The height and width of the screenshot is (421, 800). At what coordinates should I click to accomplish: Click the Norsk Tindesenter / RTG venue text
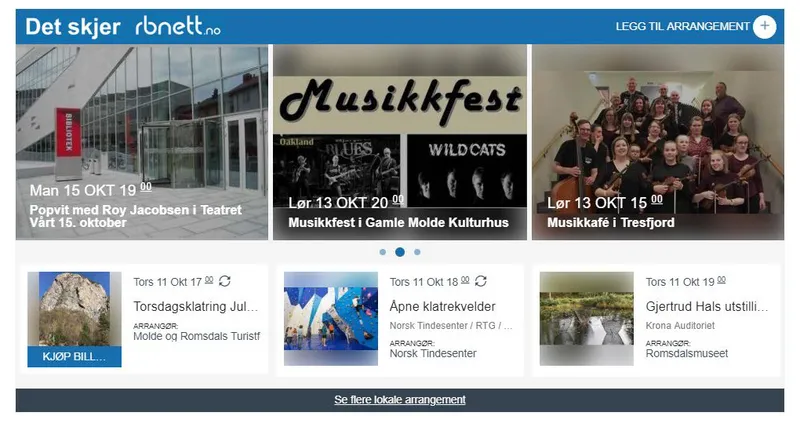point(451,326)
